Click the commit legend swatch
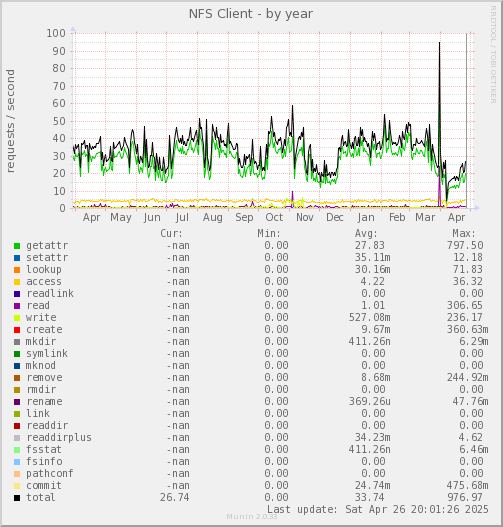 [17, 486]
